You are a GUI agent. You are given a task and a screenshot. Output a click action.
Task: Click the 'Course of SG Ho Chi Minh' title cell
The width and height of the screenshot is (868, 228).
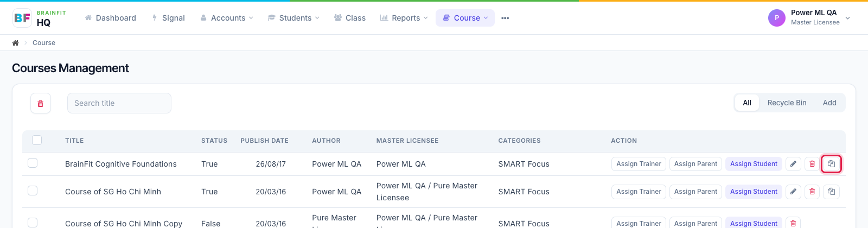pyautogui.click(x=113, y=192)
